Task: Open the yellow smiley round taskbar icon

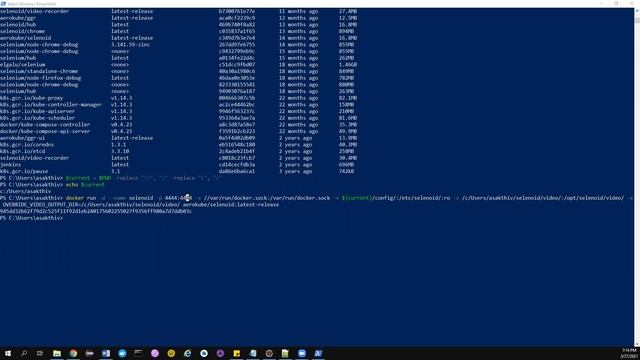Action: click(171, 353)
